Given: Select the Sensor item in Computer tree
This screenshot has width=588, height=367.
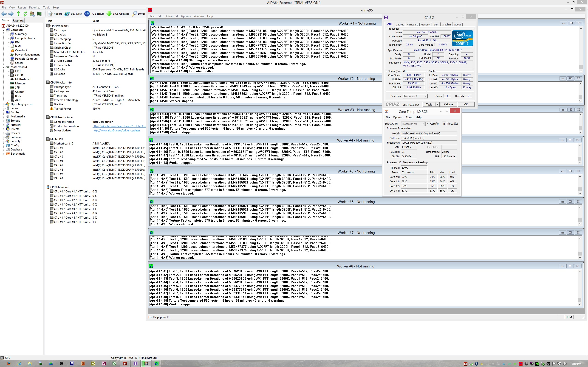Looking at the screenshot, I should (19, 63).
